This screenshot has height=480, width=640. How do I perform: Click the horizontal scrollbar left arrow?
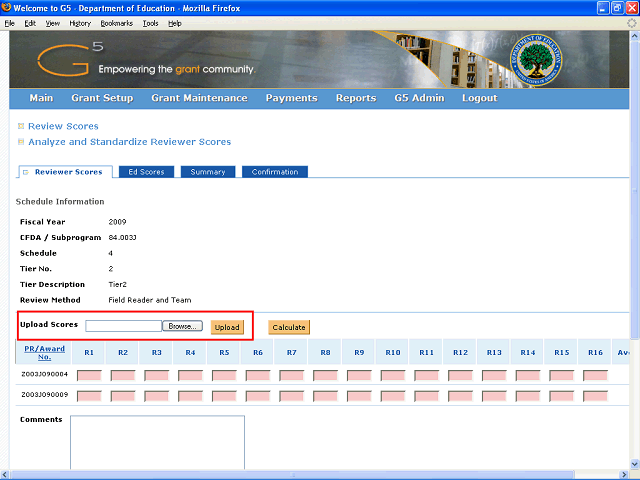[5, 475]
